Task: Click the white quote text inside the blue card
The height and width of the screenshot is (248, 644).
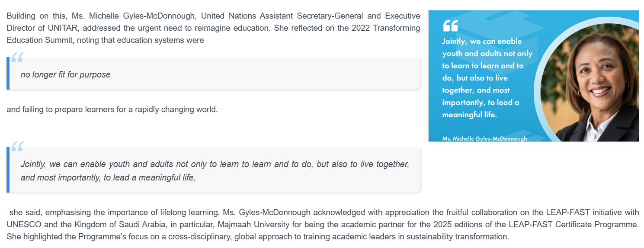Action: click(487, 78)
